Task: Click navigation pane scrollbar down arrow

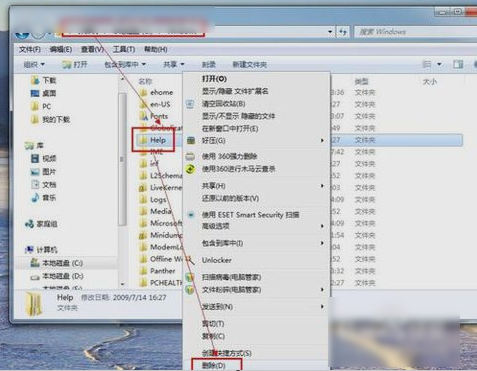Action: coord(122,284)
